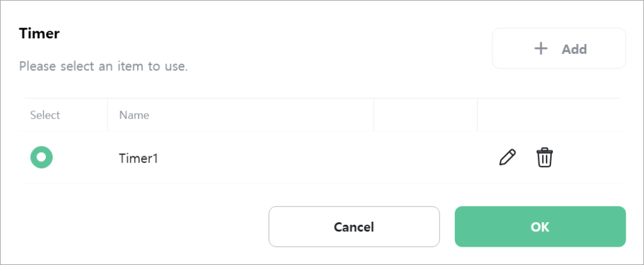
Task: Click the Timer dialog title
Action: coord(40,34)
